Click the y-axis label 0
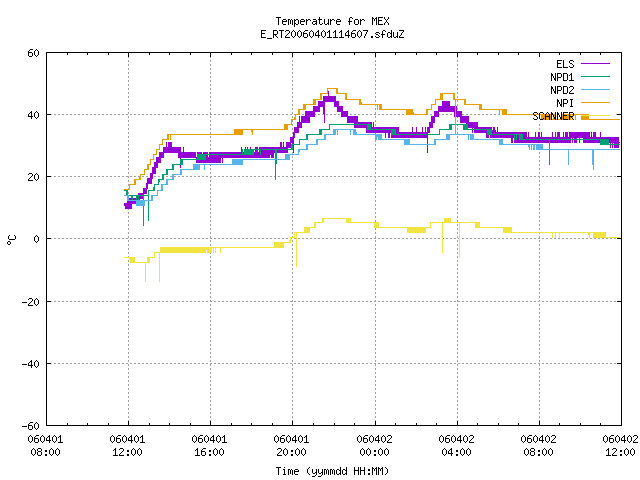This screenshot has height=480, width=640. 37,239
